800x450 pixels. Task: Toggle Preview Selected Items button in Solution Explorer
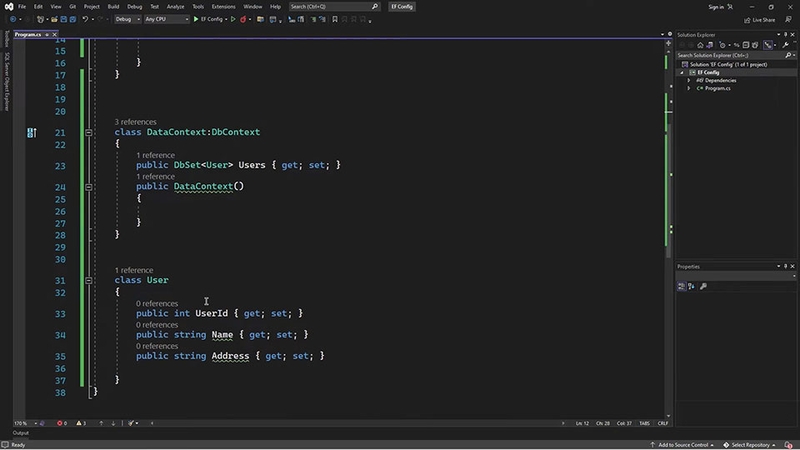tap(768, 45)
